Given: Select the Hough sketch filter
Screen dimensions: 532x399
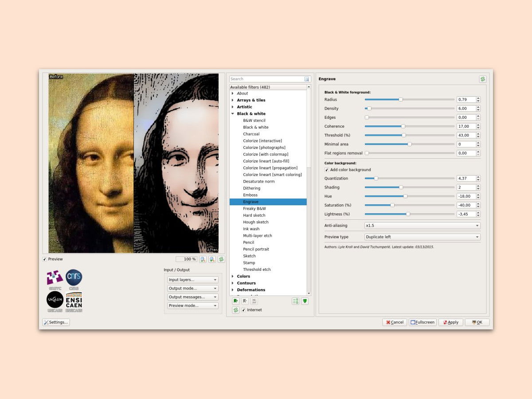Looking at the screenshot, I should click(256, 222).
